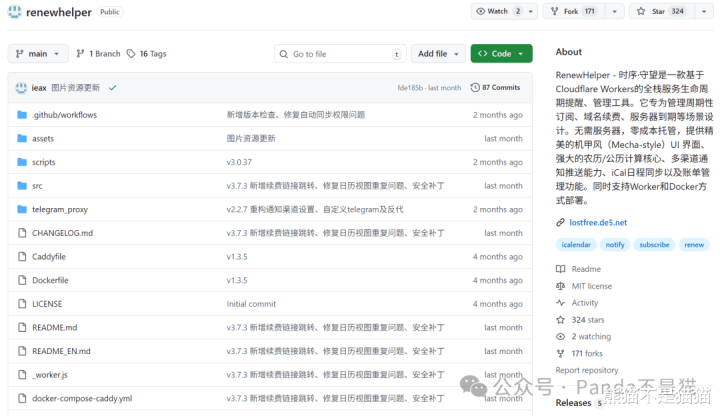
Task: Open the .github/workflows folder
Action: click(x=64, y=115)
